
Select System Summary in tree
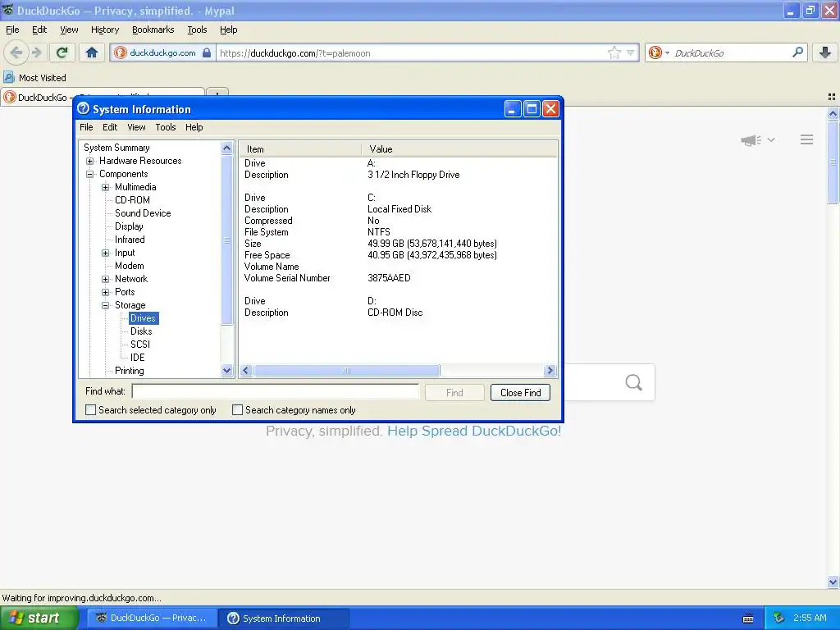(116, 148)
